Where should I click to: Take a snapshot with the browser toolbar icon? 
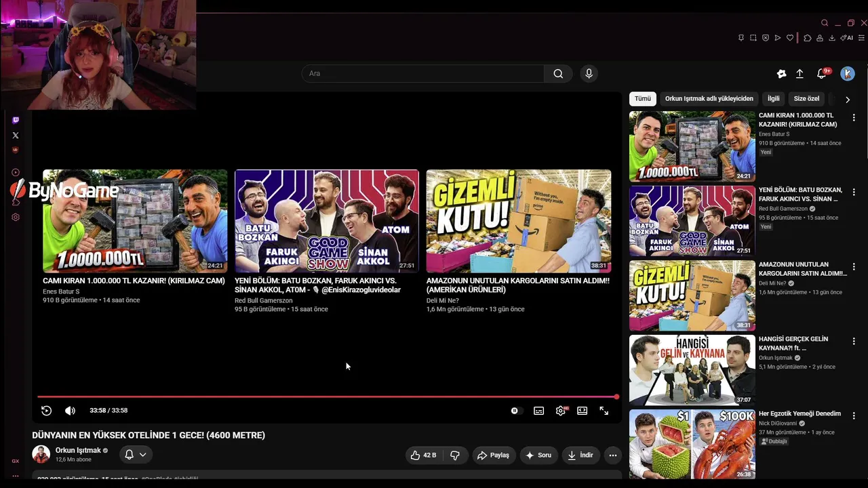pyautogui.click(x=753, y=38)
